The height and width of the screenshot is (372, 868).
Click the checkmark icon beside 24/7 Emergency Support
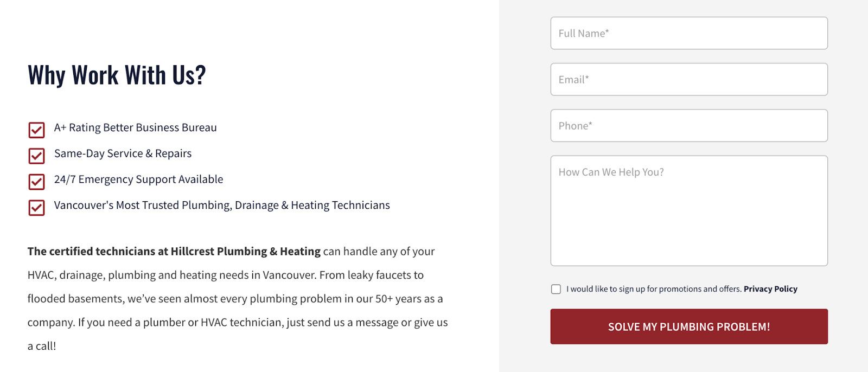click(x=36, y=182)
